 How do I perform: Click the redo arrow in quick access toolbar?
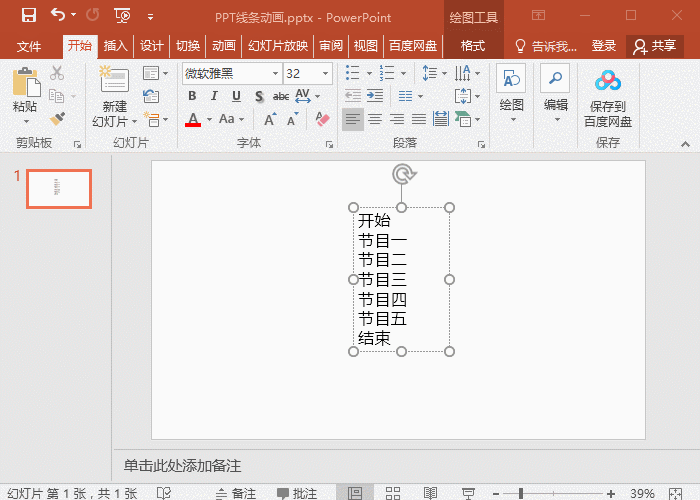coord(92,16)
